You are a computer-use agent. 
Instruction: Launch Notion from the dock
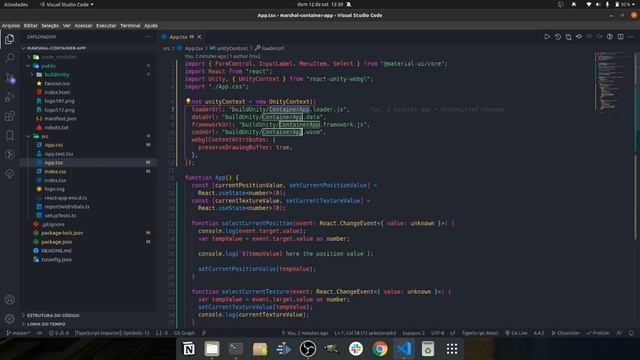point(188,349)
